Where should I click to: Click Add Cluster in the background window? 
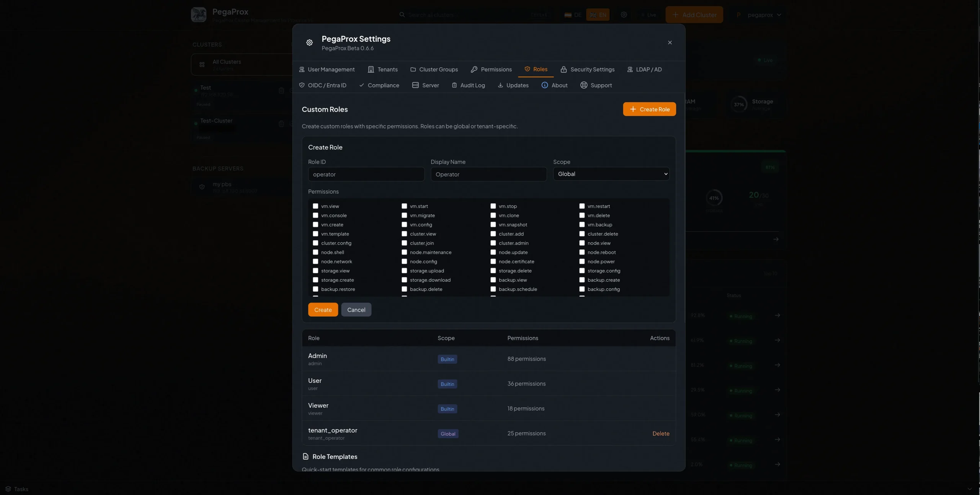point(694,15)
